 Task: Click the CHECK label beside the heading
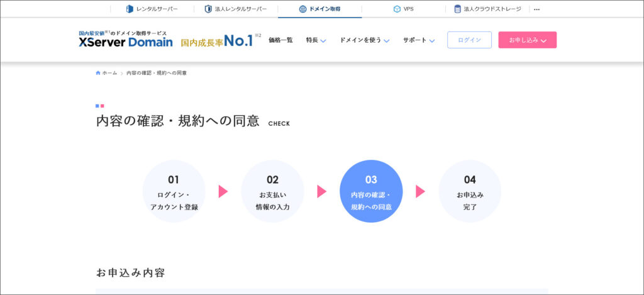click(x=279, y=124)
